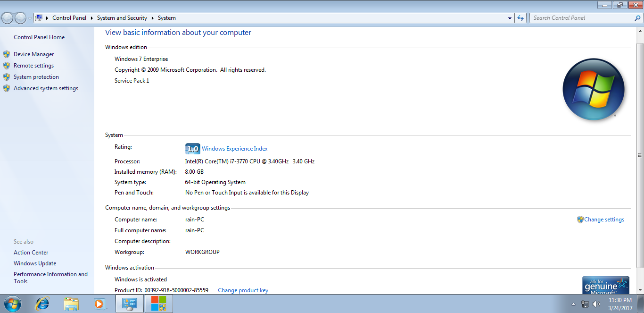Open Windows Explorer from the taskbar

click(71, 304)
